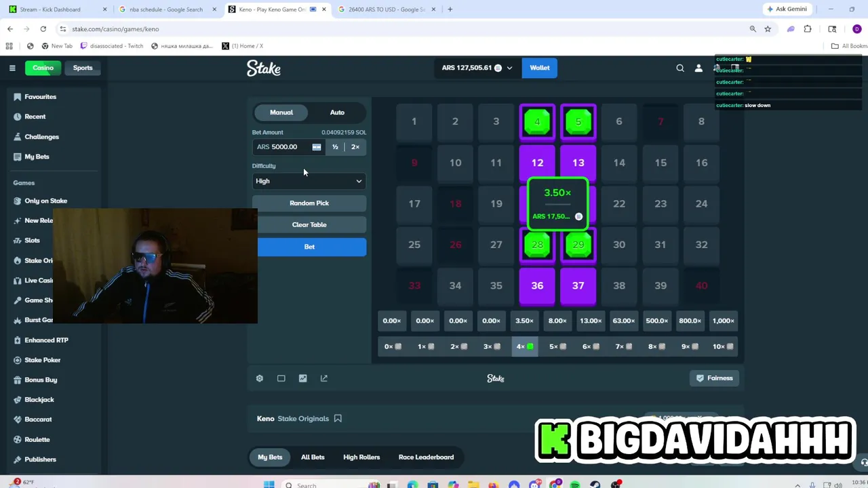
Task: Click Windows Start button on taskbar
Action: pos(269,485)
